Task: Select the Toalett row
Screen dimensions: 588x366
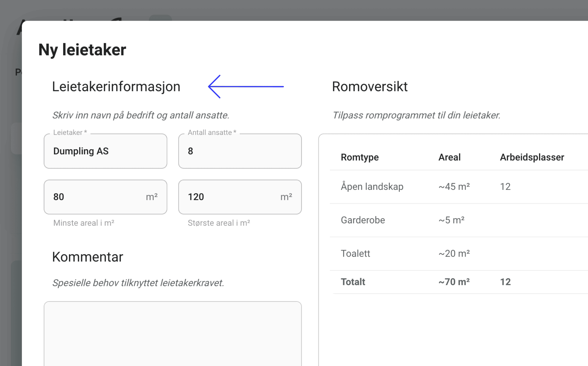Action: [355, 254]
